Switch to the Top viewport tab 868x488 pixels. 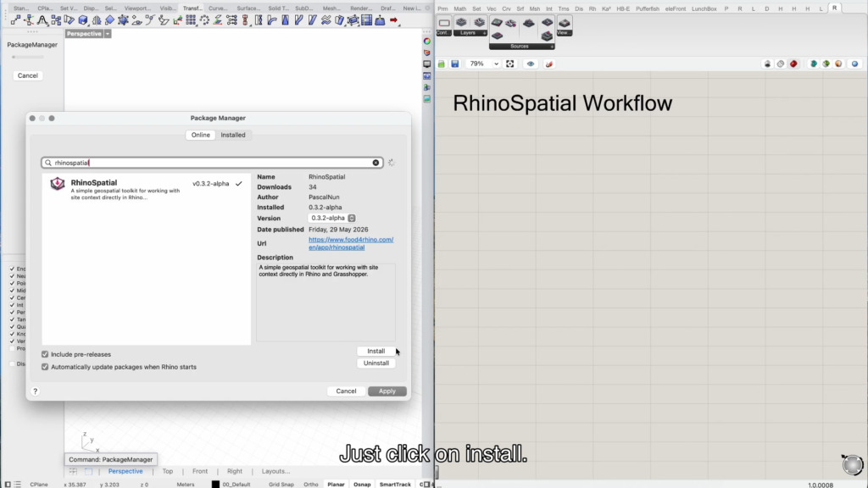168,471
